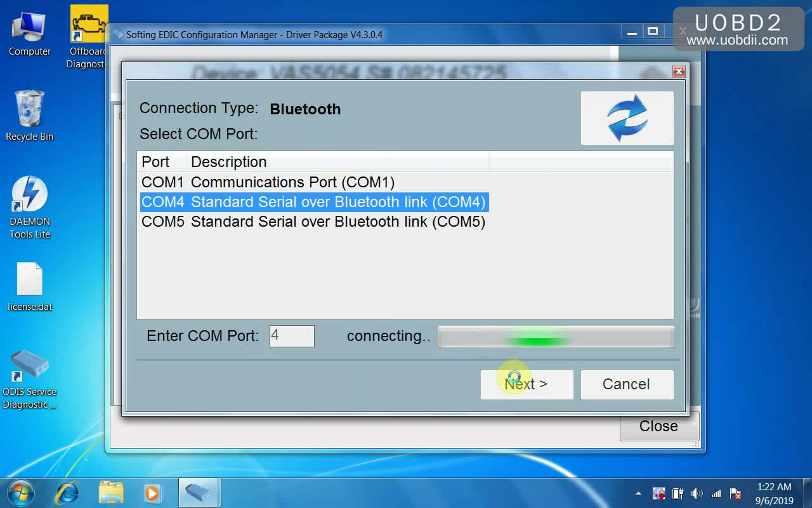812x508 pixels.
Task: Launch Windows Media Player from taskbar
Action: [152, 493]
